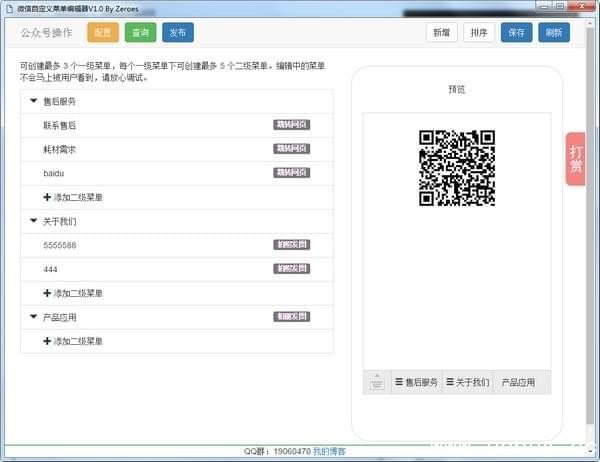Click the QR code in the preview
Viewport: 600px width, 462px height.
[x=456, y=167]
